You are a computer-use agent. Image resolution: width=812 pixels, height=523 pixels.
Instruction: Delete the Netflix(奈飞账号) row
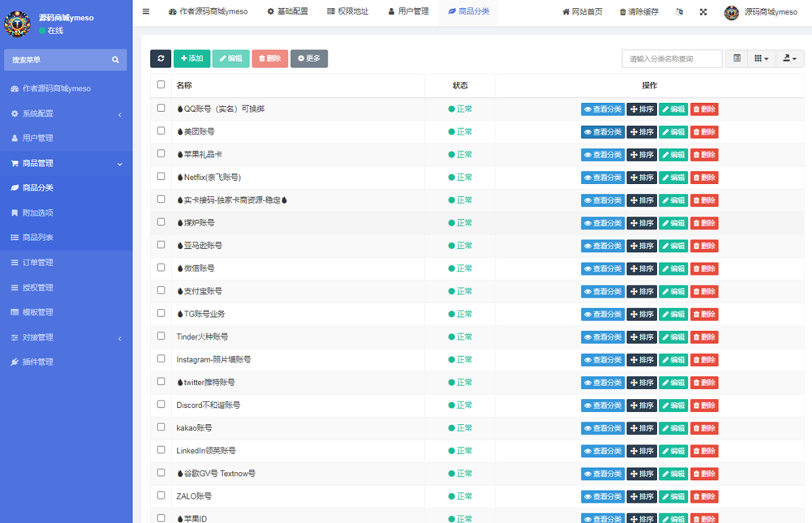click(x=704, y=178)
